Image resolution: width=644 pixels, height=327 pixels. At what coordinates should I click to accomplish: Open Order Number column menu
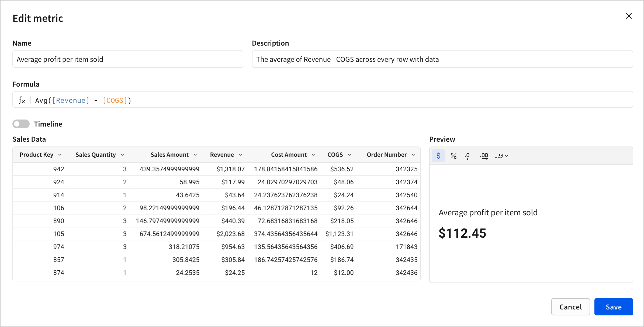coord(413,155)
